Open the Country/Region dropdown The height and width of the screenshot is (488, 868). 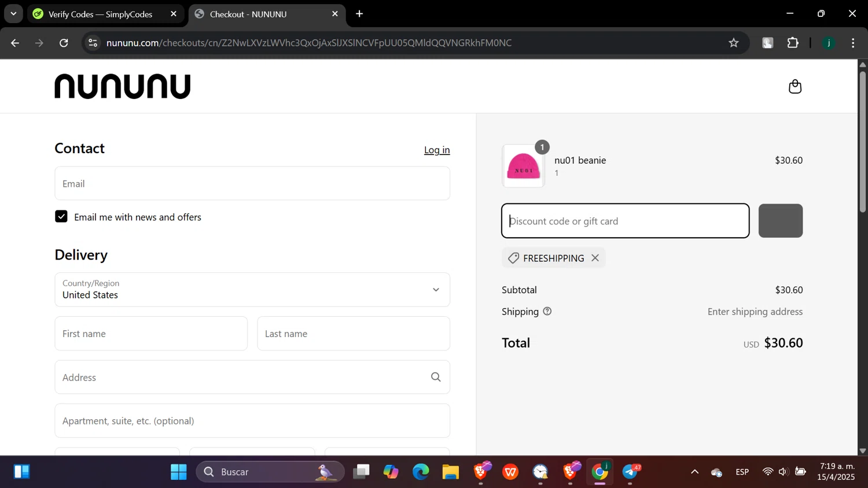point(252,290)
